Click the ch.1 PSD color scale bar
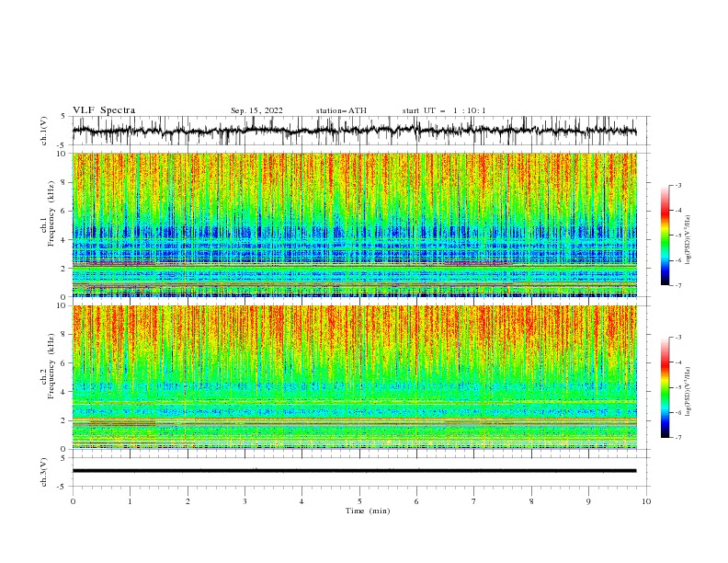 tap(665, 235)
